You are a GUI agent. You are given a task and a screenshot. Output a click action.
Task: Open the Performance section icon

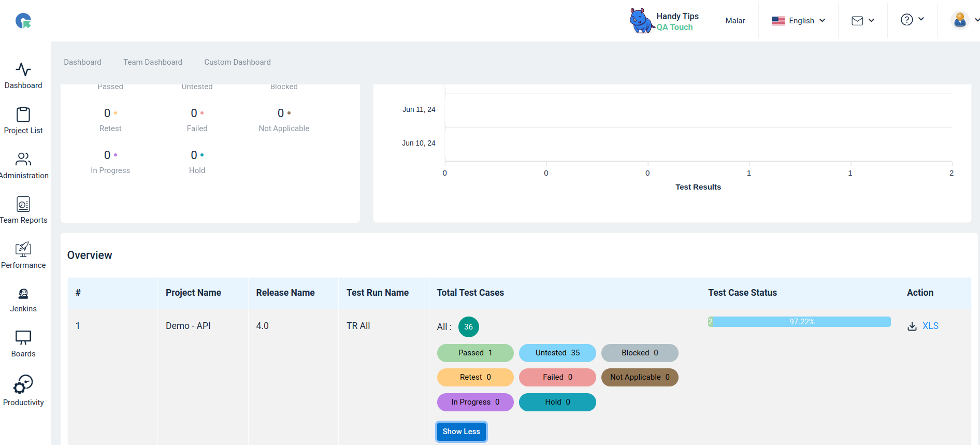[x=23, y=249]
